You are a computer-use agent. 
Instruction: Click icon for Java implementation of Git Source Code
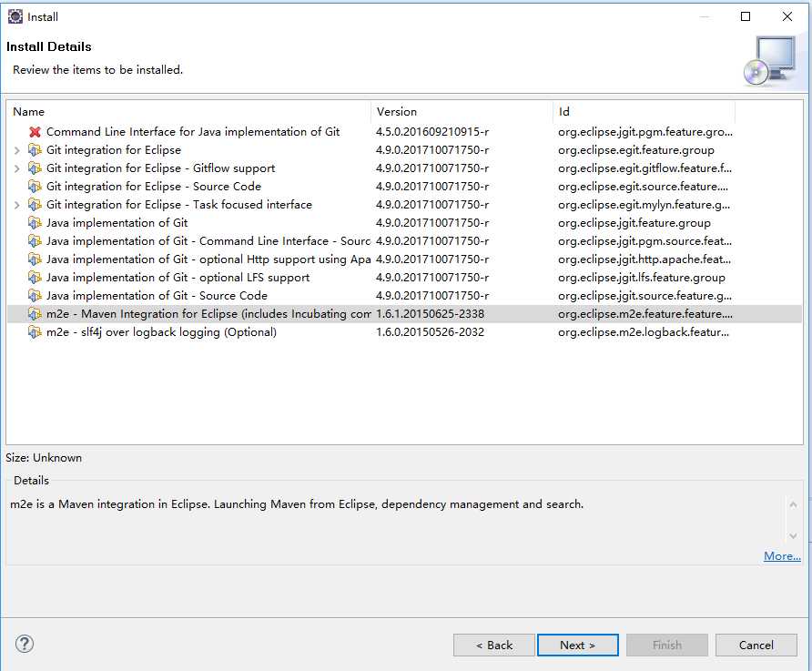[35, 296]
